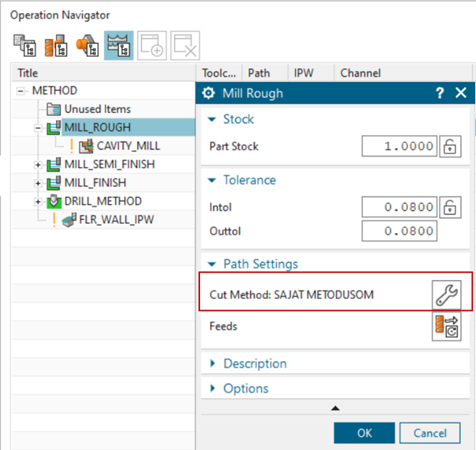Click the Outtol value field
Viewport: 476px width, 450px height.
(x=399, y=232)
